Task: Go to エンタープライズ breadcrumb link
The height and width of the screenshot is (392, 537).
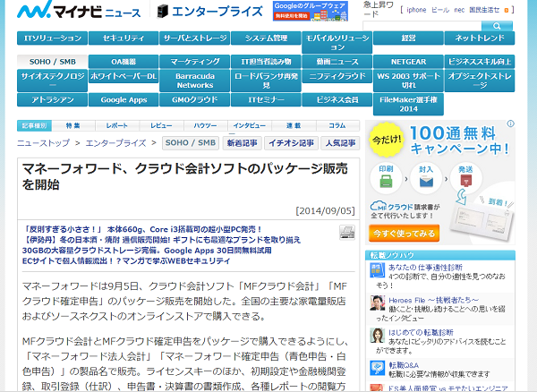Action: (115, 143)
